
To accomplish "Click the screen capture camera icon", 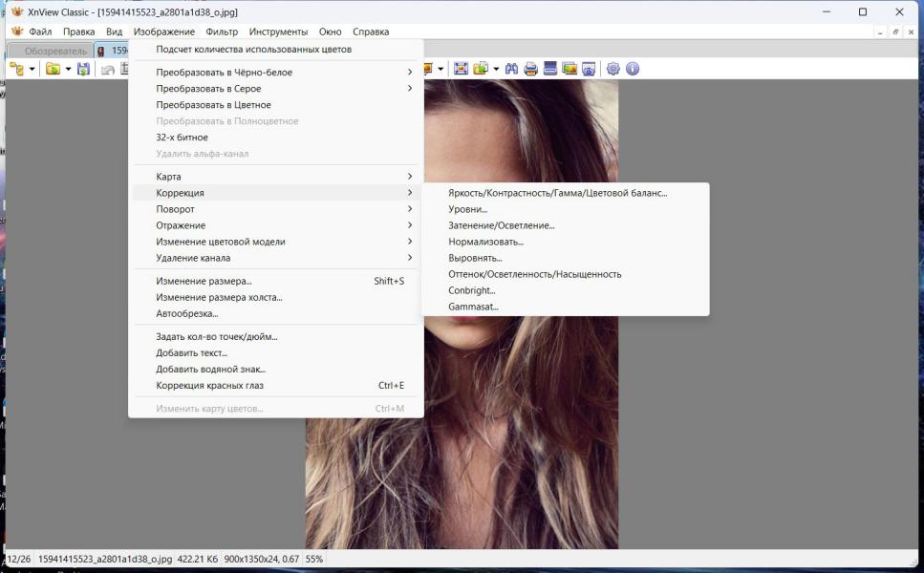I will point(589,69).
